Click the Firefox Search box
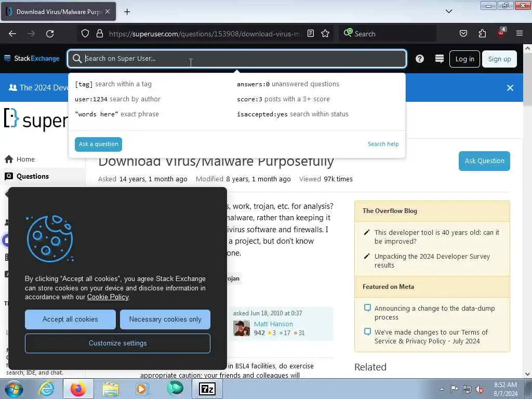Viewport: 532px width, 399px height. click(x=387, y=34)
